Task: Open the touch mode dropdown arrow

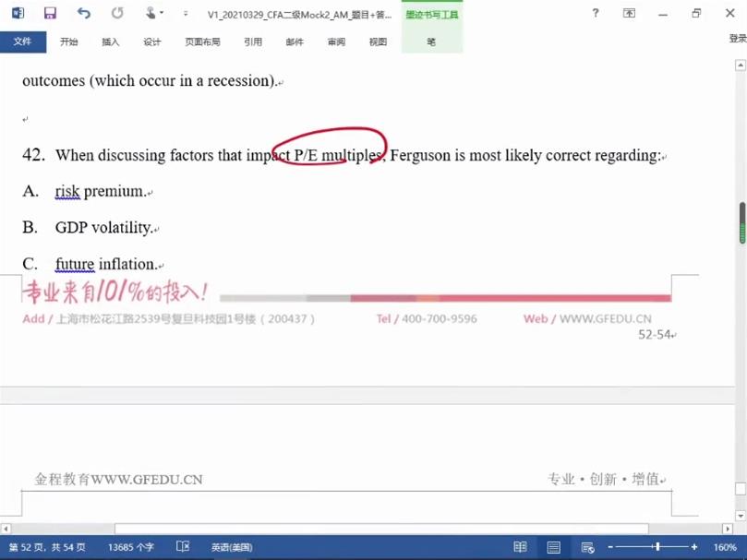Action: pos(162,14)
